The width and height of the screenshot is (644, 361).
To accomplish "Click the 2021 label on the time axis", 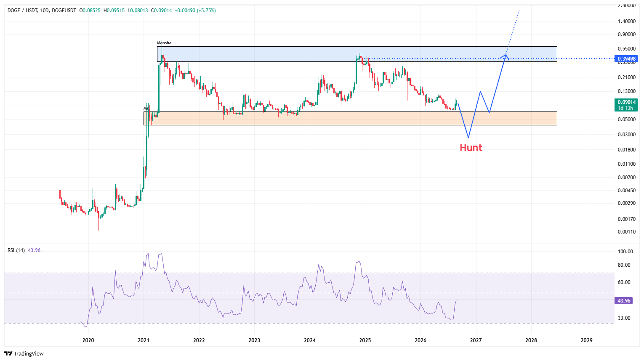I will [144, 340].
